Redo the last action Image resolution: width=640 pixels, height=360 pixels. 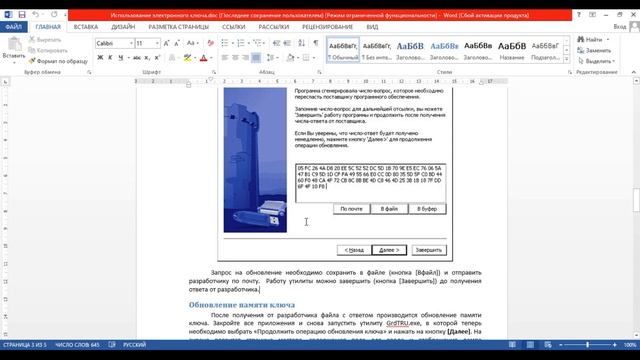(x=54, y=15)
